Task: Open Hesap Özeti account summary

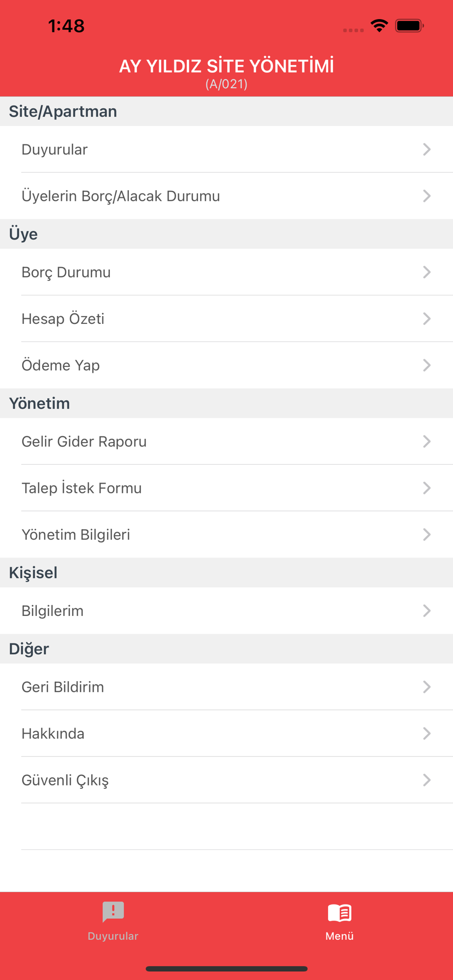Action: 226,318
